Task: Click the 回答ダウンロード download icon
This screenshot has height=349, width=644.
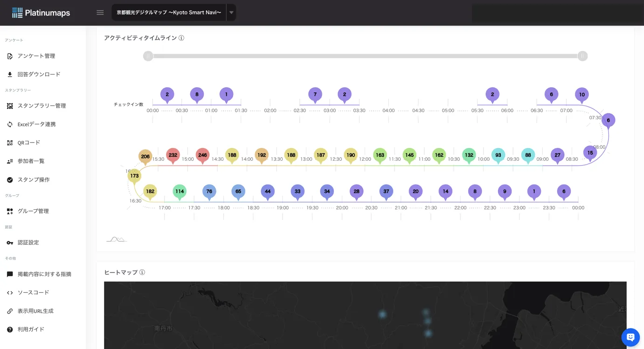Action: [10, 75]
